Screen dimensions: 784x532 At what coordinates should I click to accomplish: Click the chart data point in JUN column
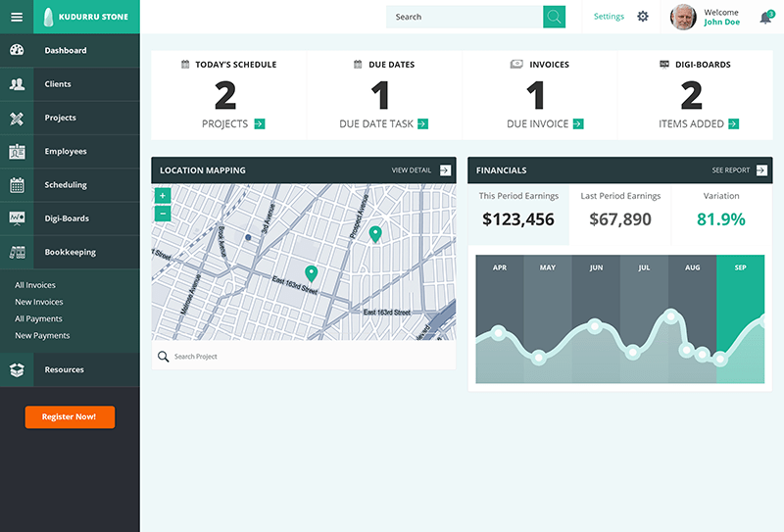[595, 327]
